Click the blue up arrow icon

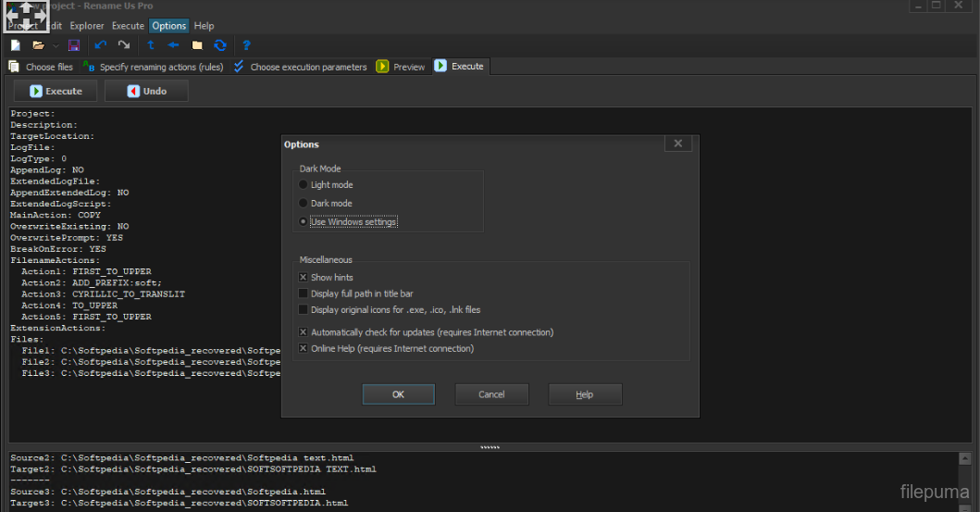(x=151, y=44)
